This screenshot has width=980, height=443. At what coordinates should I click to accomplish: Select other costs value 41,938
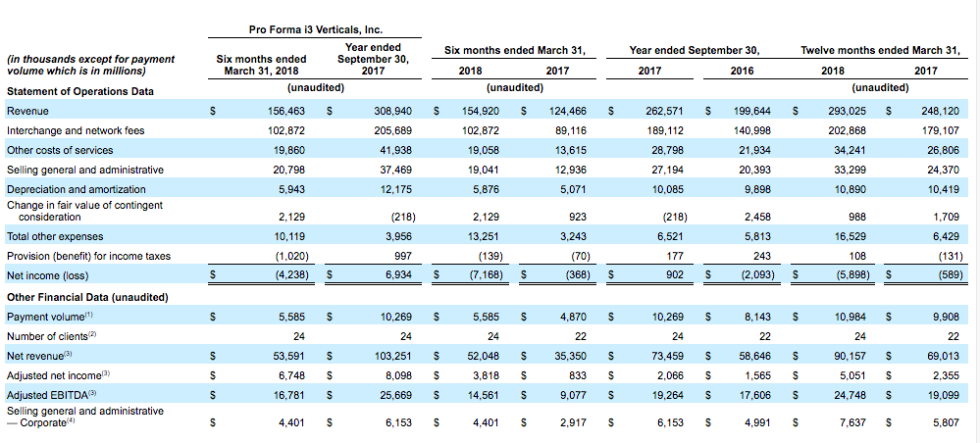click(x=397, y=150)
